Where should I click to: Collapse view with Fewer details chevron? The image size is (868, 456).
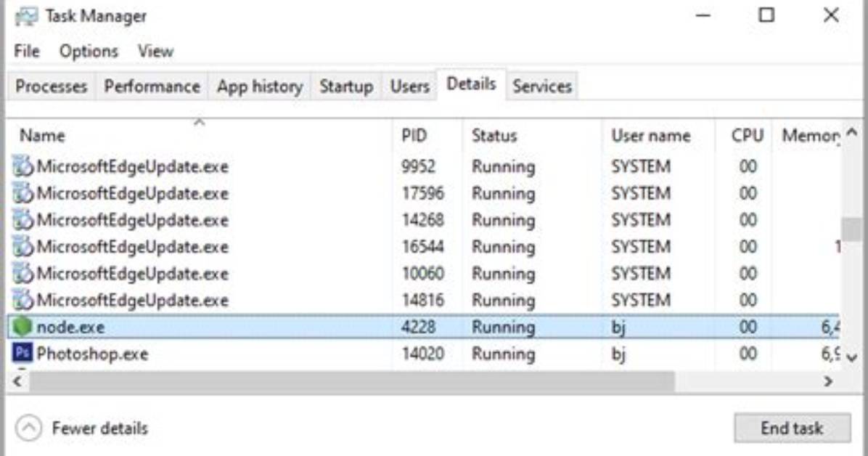tap(28, 428)
